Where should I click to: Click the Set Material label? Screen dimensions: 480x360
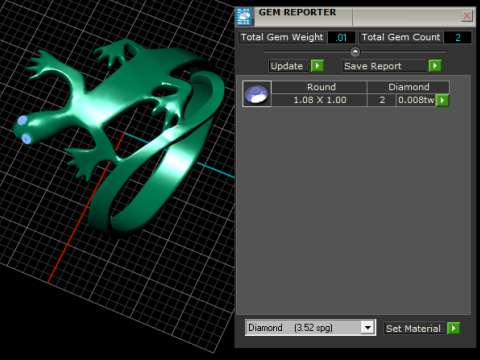413,329
